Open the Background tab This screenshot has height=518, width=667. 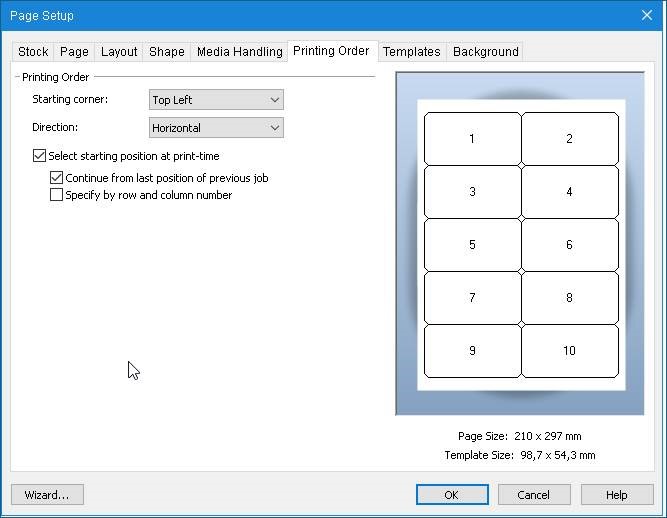tap(485, 52)
